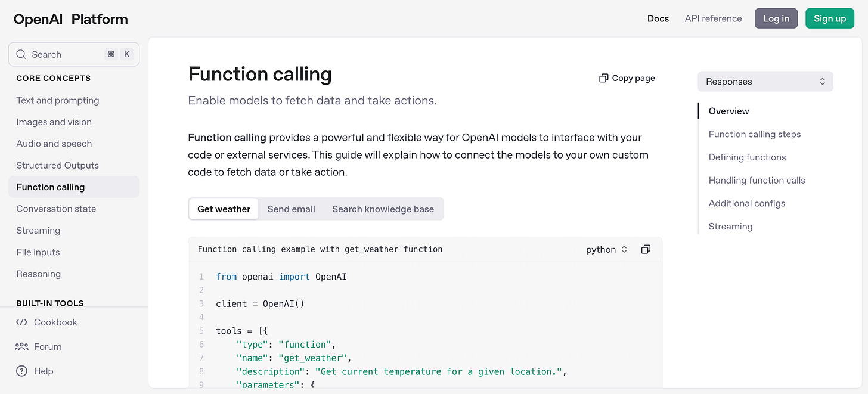
Task: Open the Cookbook link
Action: click(55, 322)
